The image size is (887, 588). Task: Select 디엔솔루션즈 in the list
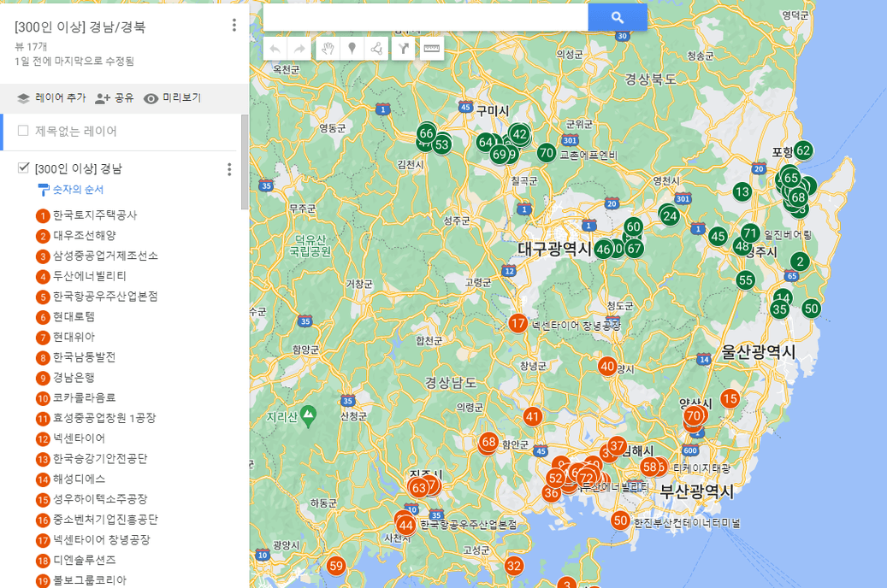[85, 561]
